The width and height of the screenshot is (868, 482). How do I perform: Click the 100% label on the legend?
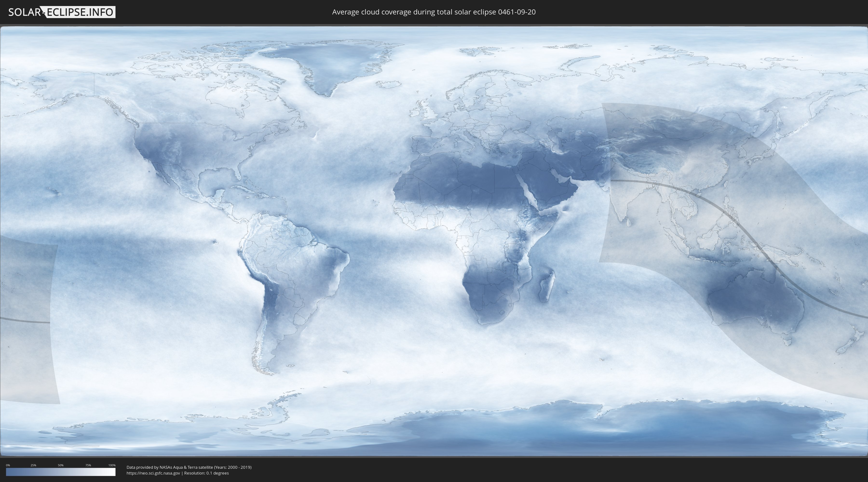pos(112,465)
